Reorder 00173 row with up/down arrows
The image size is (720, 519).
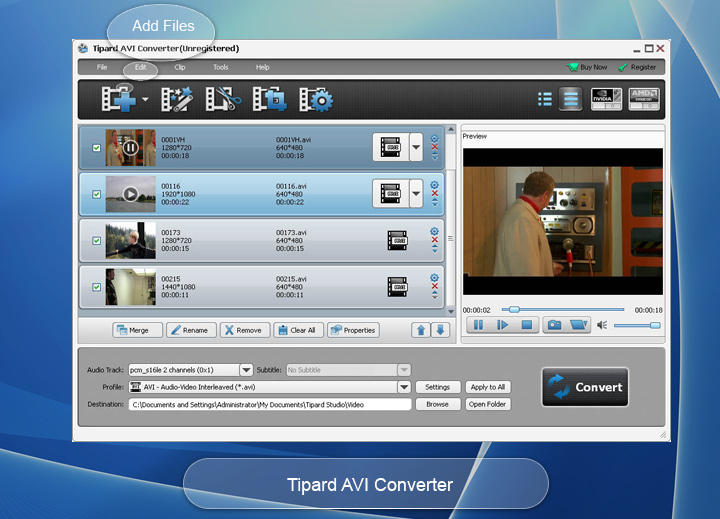[434, 249]
